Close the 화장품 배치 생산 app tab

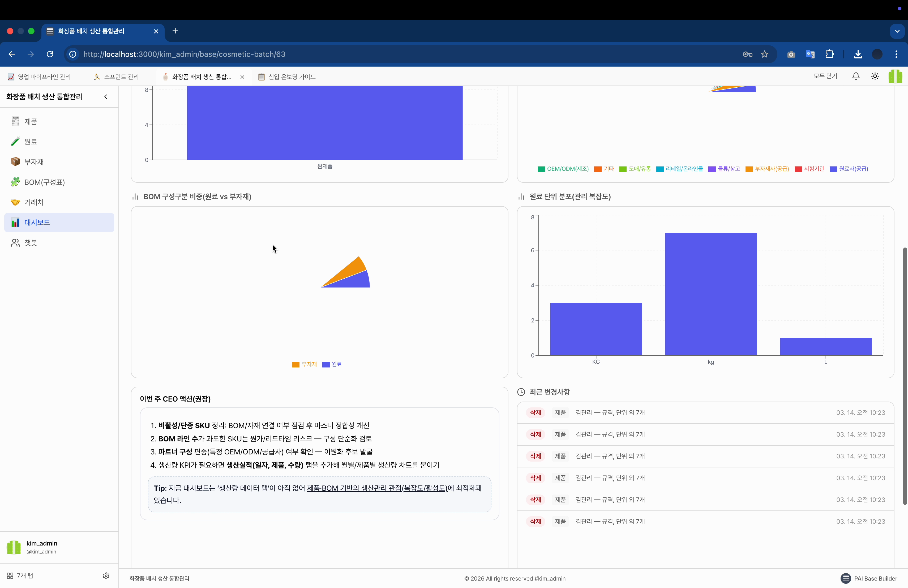pyautogui.click(x=242, y=77)
